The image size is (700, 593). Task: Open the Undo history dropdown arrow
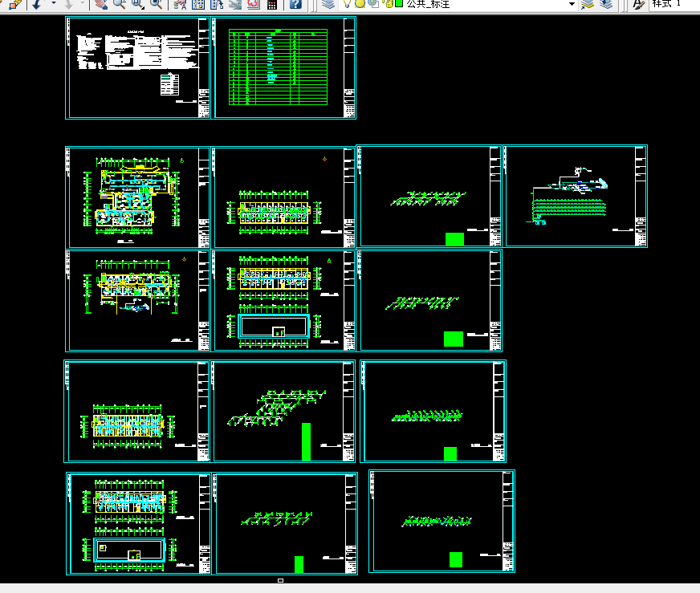click(x=54, y=3)
